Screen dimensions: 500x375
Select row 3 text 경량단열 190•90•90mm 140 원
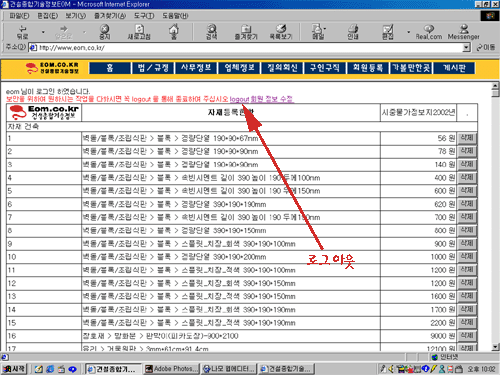click(x=231, y=164)
